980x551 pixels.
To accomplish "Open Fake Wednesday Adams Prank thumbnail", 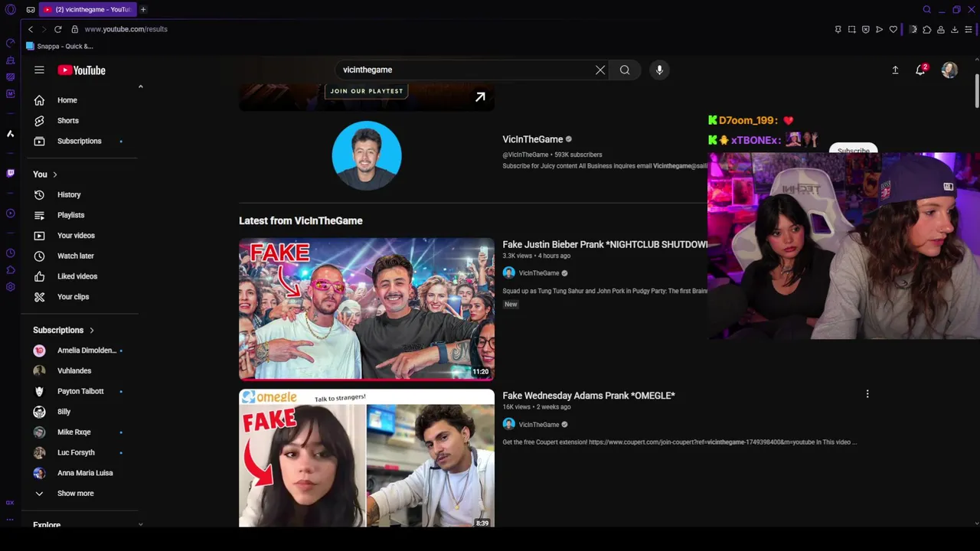I will click(367, 458).
